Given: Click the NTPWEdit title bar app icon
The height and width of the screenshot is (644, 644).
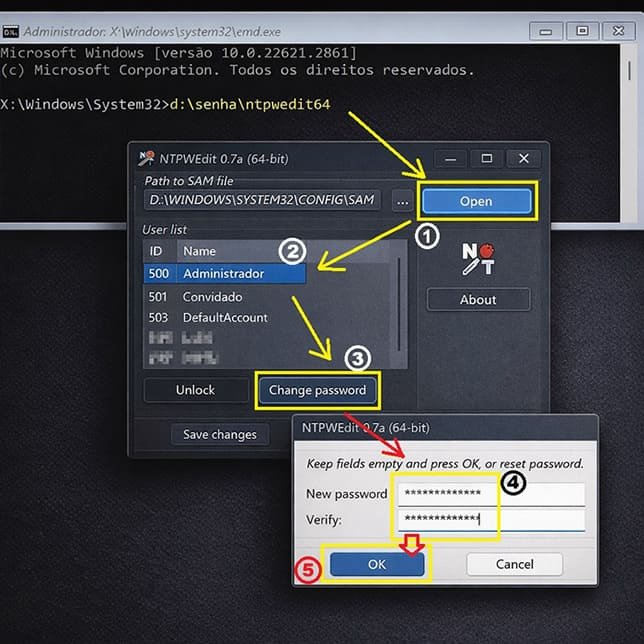Looking at the screenshot, I should [146, 159].
